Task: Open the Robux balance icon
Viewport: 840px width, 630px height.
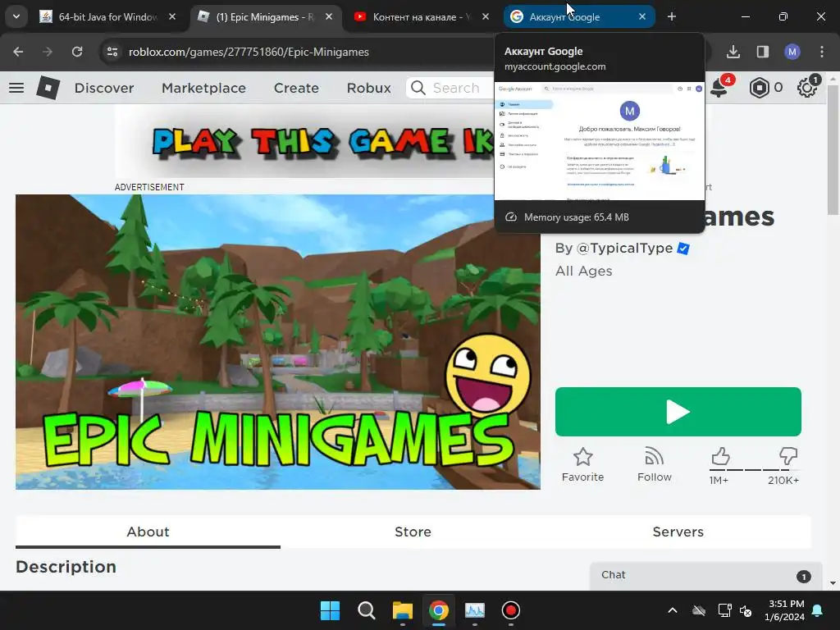Action: click(760, 88)
